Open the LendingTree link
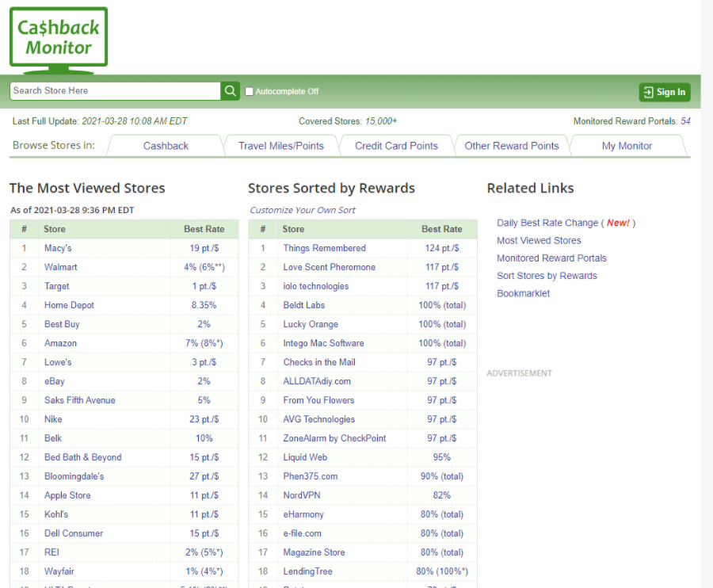This screenshot has width=713, height=588. pos(307,571)
